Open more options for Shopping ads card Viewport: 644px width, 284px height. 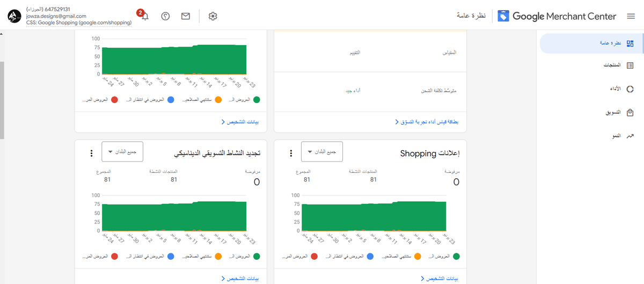(291, 154)
